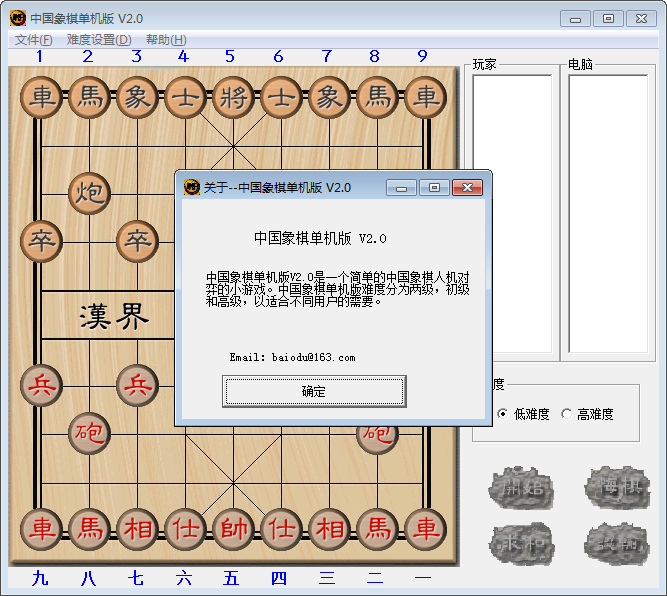Choose the 低难度 low difficulty option

pos(502,414)
